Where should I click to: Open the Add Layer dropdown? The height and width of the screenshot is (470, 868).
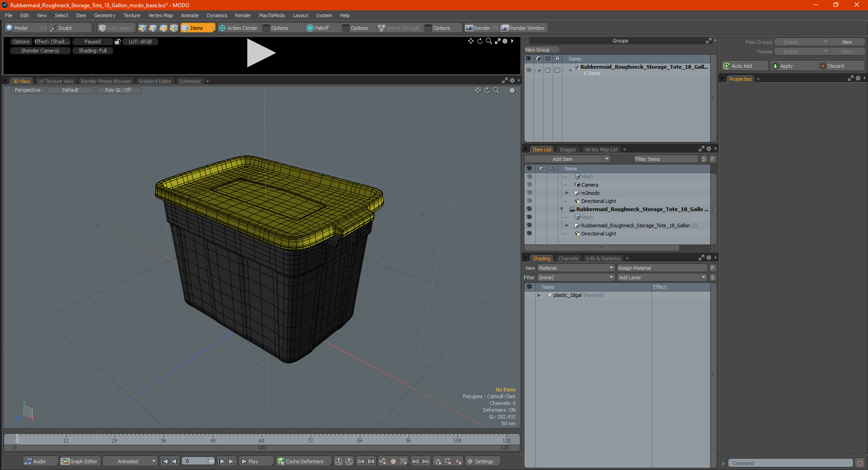(662, 277)
